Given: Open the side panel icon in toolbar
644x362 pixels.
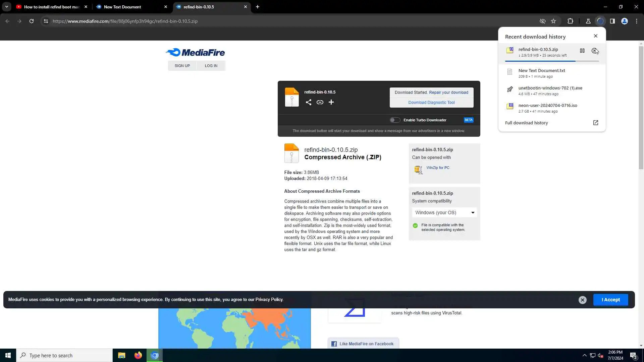Looking at the screenshot, I should click(x=612, y=21).
